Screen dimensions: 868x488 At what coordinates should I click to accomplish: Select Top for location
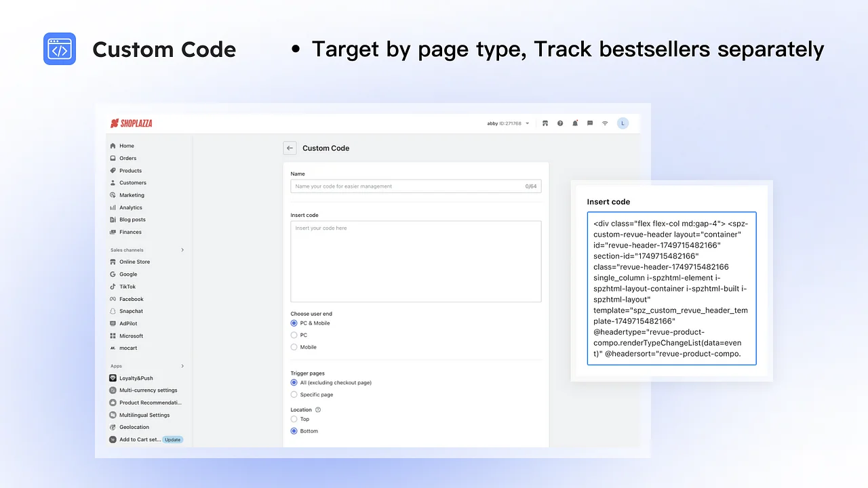coord(294,419)
